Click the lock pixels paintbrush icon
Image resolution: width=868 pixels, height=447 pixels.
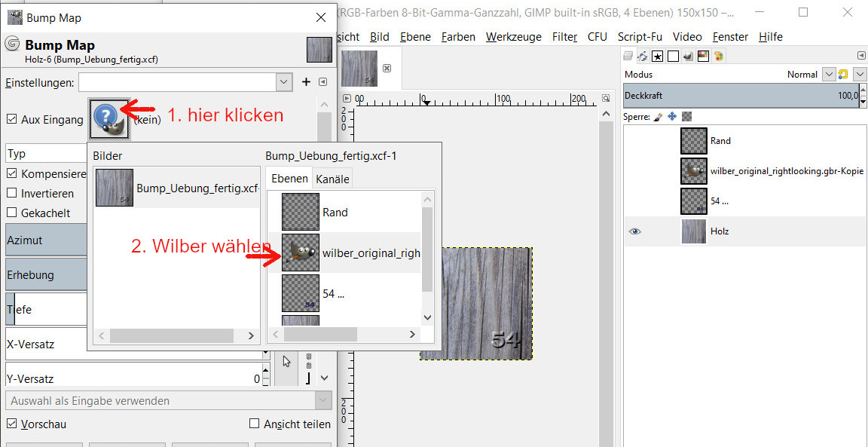click(658, 117)
